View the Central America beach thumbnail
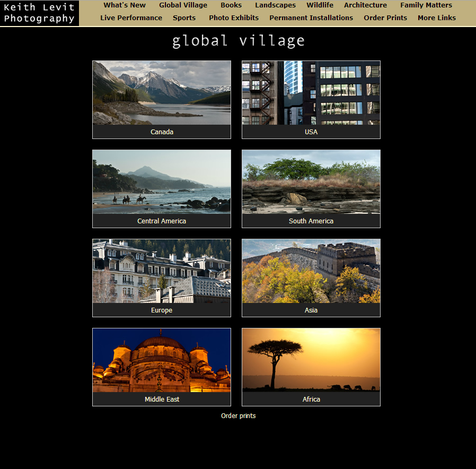This screenshot has height=469, width=476. click(x=162, y=182)
